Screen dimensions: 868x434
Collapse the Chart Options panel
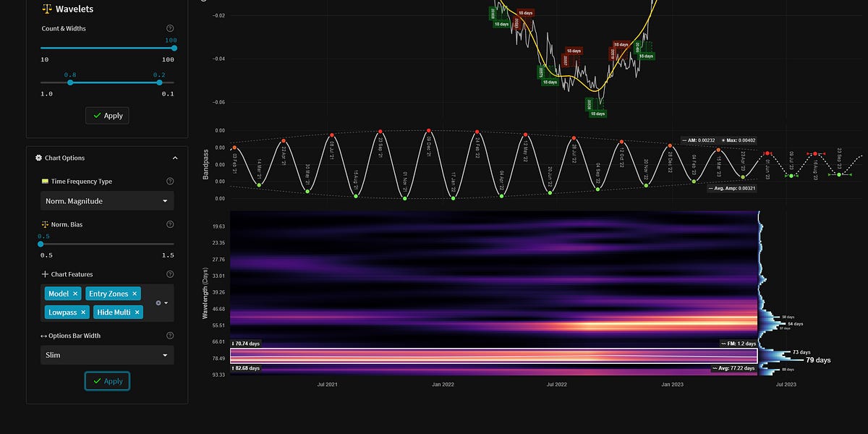point(174,158)
